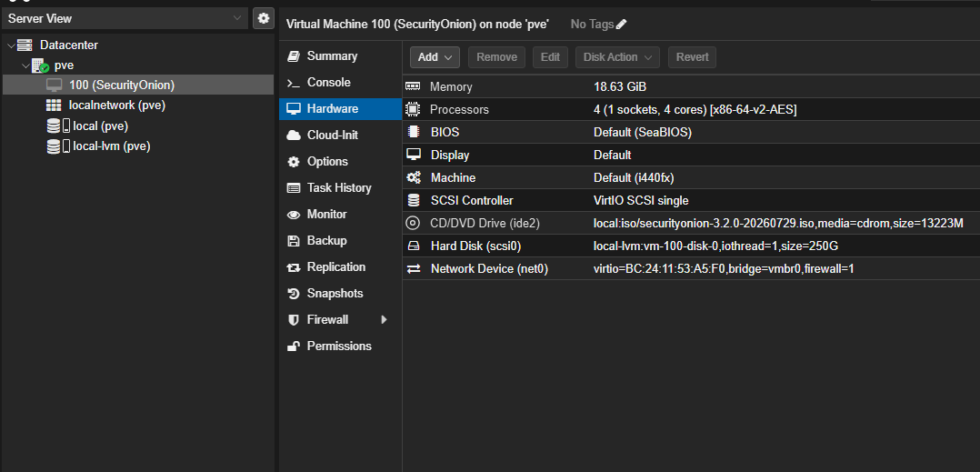Select the 18.63 GiB memory value
Viewport: 980px width, 472px height.
pos(620,87)
